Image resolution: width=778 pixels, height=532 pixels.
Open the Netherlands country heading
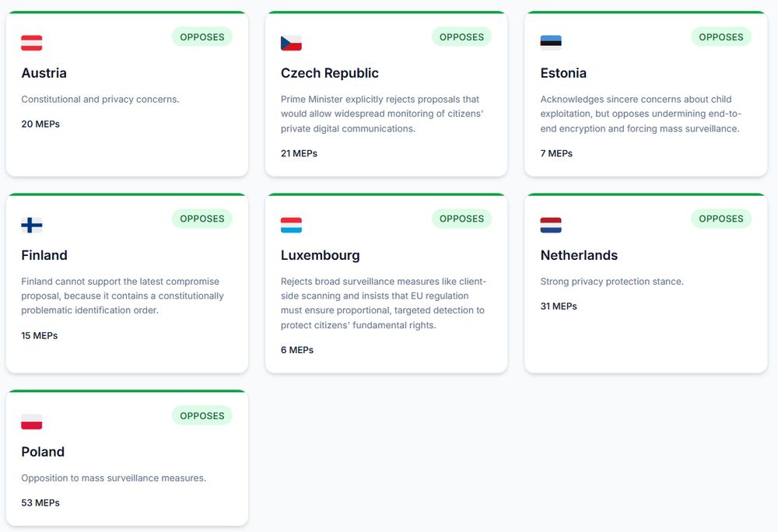point(579,255)
